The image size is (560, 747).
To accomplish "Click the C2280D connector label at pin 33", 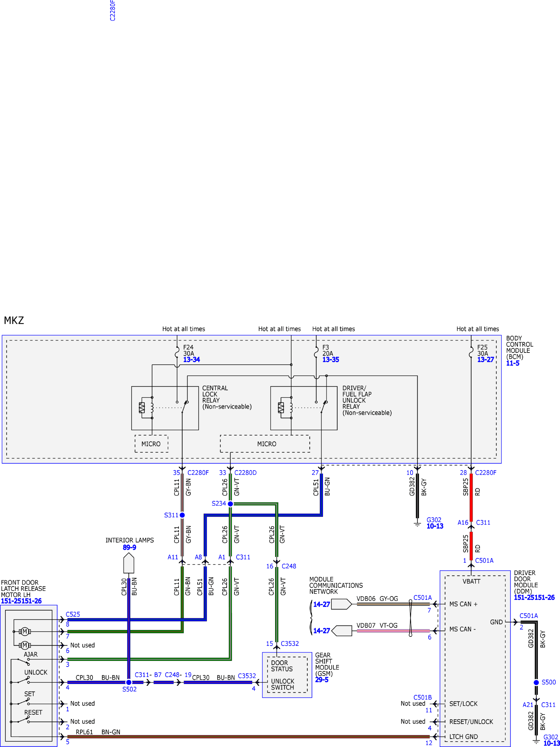I will pos(245,473).
